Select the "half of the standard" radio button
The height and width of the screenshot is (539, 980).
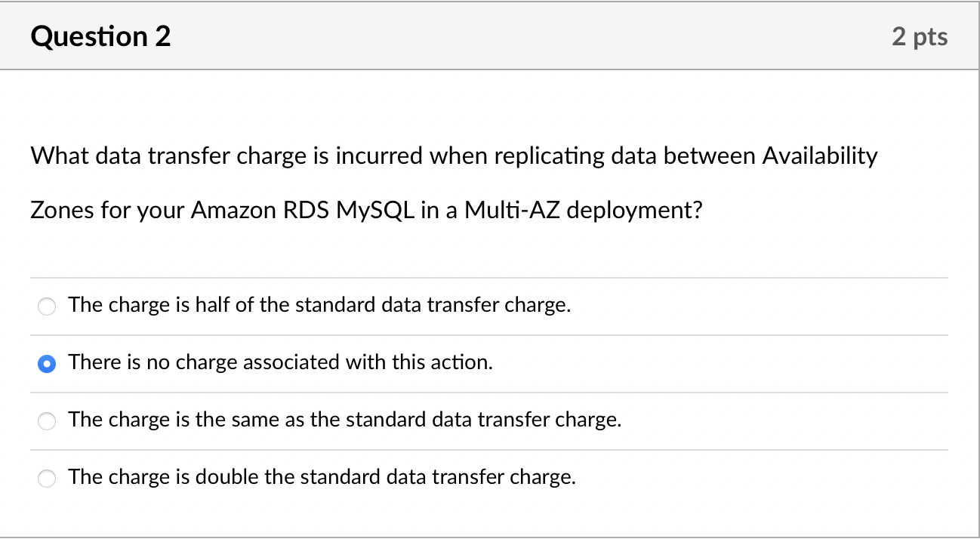point(47,306)
